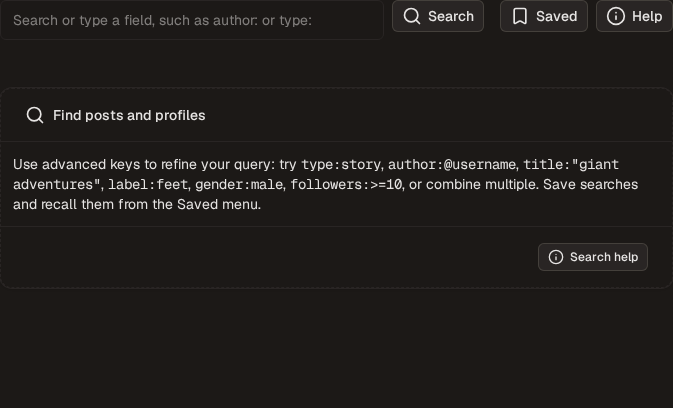This screenshot has width=673, height=408.
Task: Click the search query input field
Action: click(x=192, y=20)
